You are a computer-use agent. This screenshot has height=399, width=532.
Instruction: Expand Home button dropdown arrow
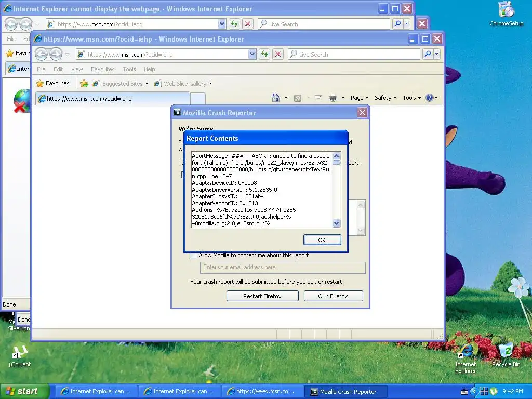pyautogui.click(x=286, y=98)
